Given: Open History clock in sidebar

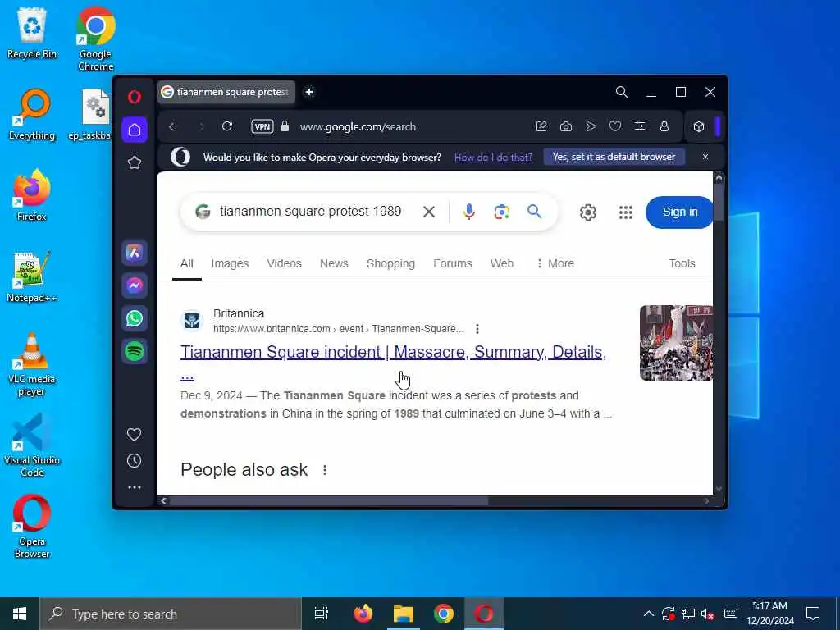Looking at the screenshot, I should (x=134, y=461).
